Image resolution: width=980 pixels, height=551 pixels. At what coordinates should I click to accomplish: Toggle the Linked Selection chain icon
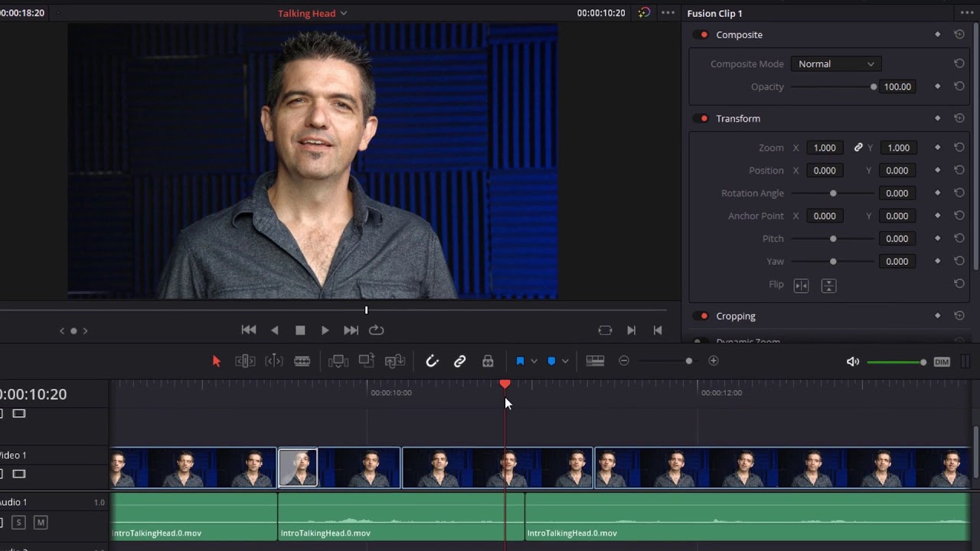coord(459,361)
